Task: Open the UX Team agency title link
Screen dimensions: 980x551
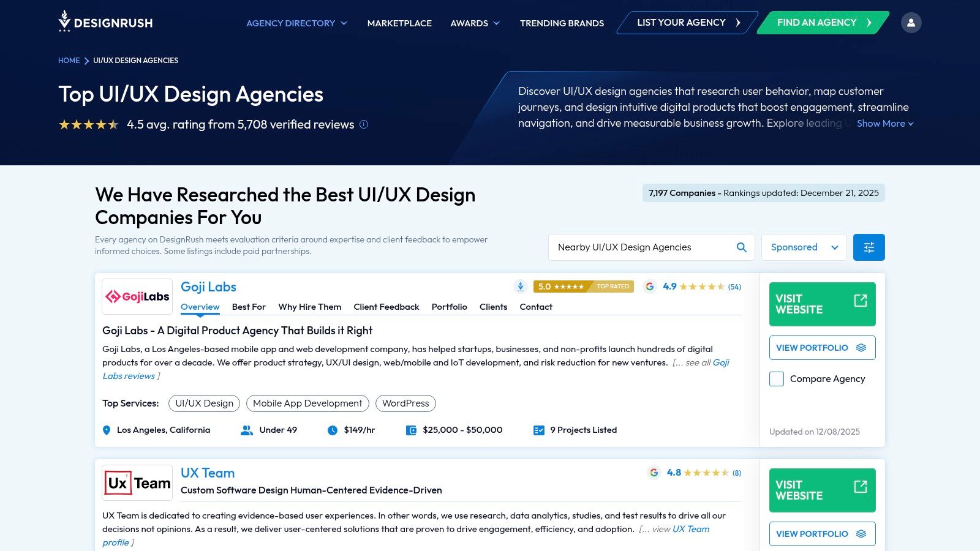Action: coord(208,473)
